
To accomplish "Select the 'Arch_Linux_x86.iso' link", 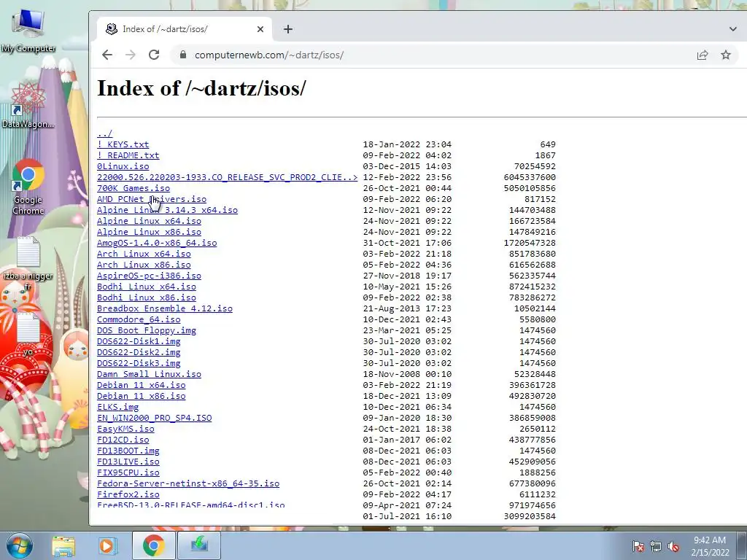I will [144, 265].
